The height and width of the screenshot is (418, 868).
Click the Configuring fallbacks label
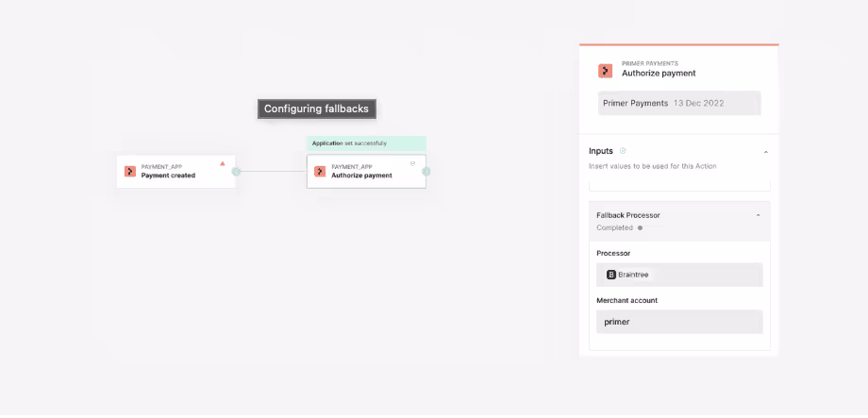pos(316,109)
